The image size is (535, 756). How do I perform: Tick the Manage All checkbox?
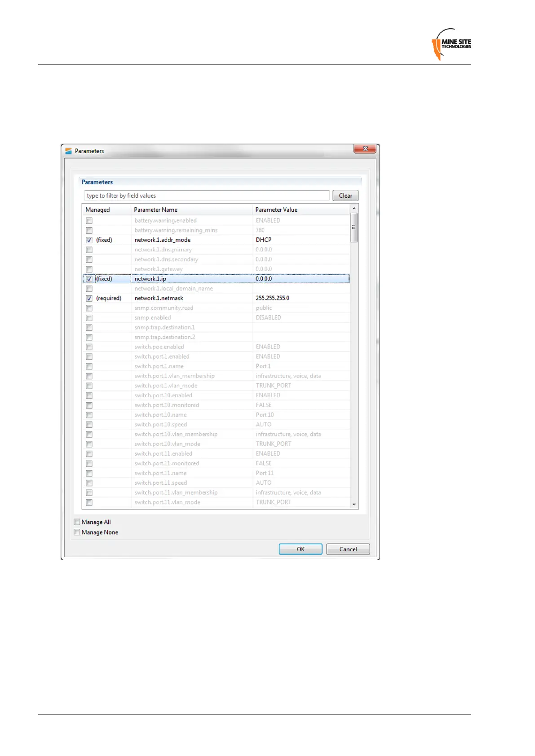[x=77, y=522]
